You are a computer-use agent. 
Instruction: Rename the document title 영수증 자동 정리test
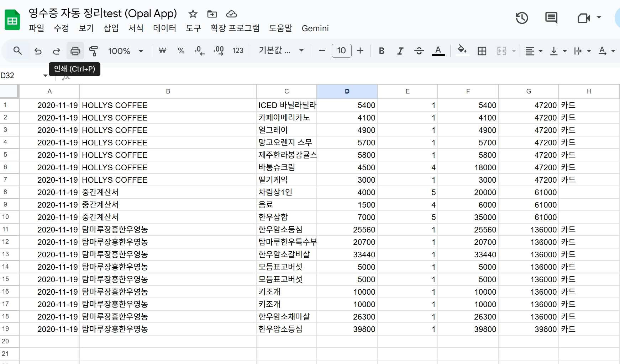tap(103, 14)
